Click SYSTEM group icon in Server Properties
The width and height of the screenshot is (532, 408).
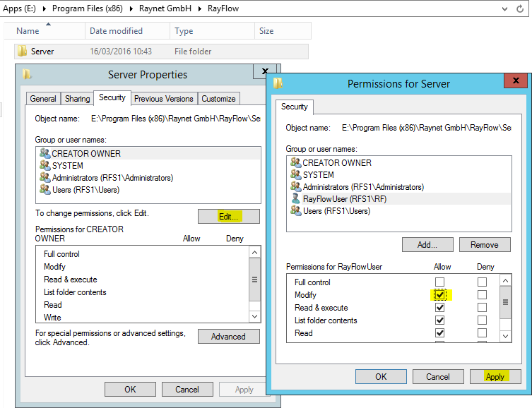(45, 165)
